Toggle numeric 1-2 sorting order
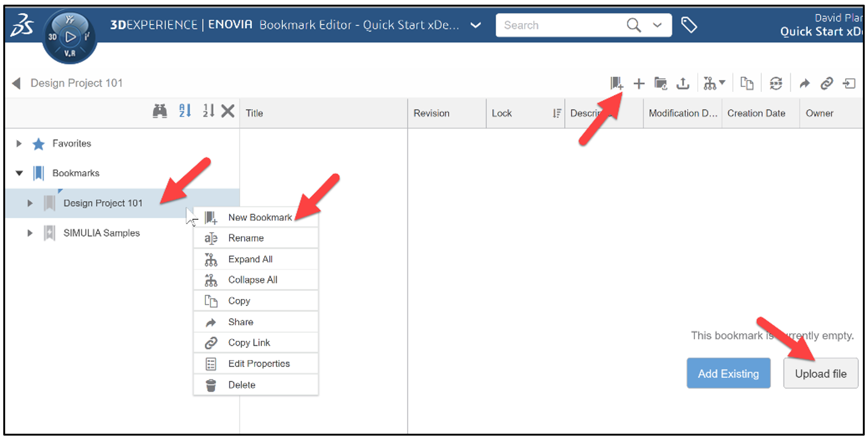Screen dimensions: 868x437 [208, 112]
